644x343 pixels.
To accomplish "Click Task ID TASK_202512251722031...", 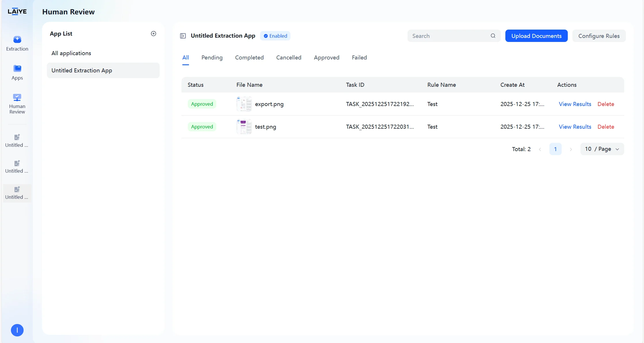I will click(380, 127).
